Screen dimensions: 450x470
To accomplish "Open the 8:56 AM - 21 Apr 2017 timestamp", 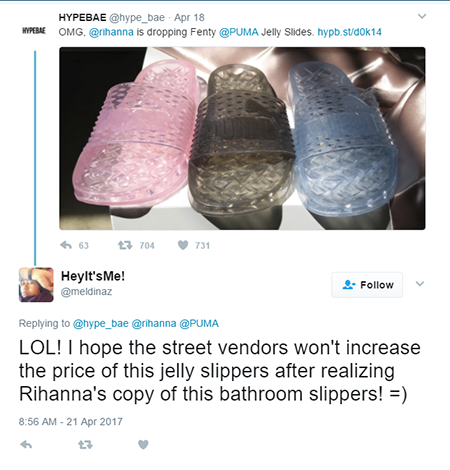I will coord(71,422).
